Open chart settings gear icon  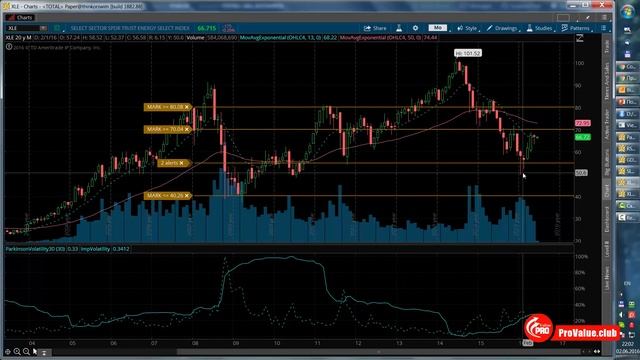(415, 28)
